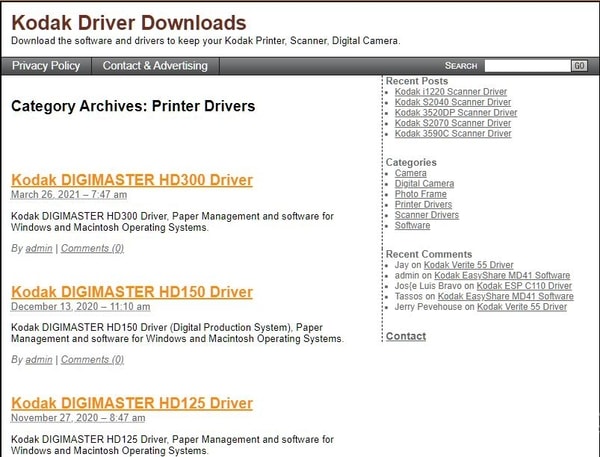Select the SEARCH label in the navigation bar
The width and height of the screenshot is (600, 457).
(461, 66)
